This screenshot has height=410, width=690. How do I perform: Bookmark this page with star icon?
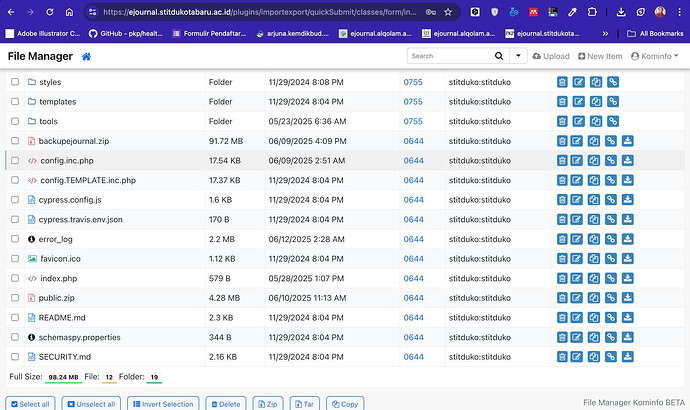point(448,12)
